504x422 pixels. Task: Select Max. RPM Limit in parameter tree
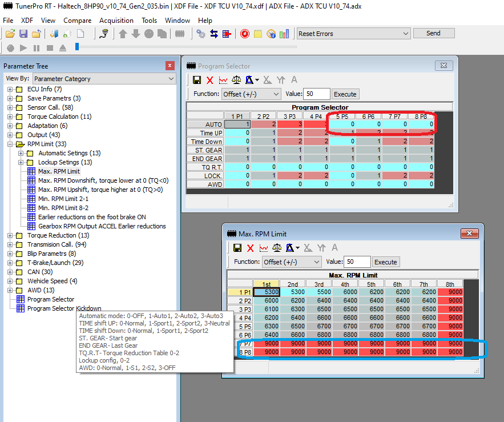[x=59, y=171]
